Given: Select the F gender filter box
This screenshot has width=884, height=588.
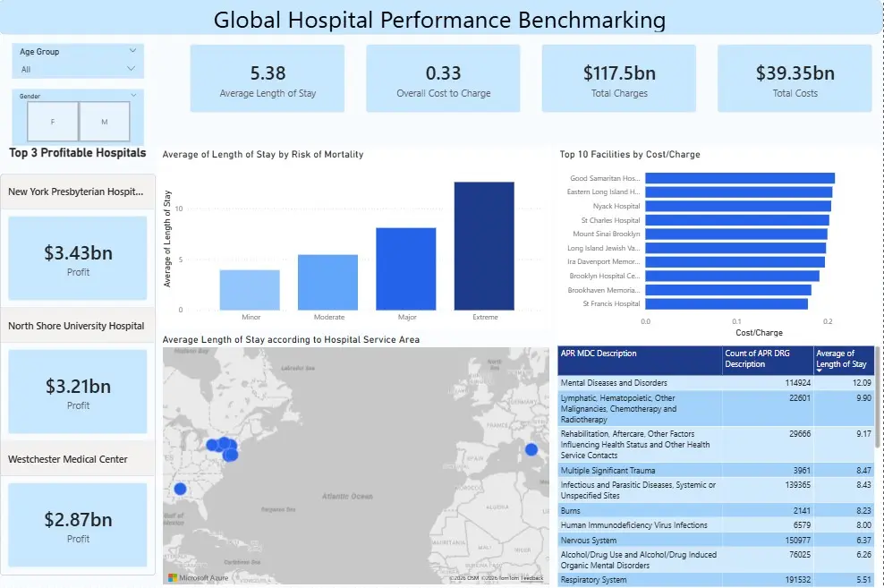Looking at the screenshot, I should click(x=53, y=121).
